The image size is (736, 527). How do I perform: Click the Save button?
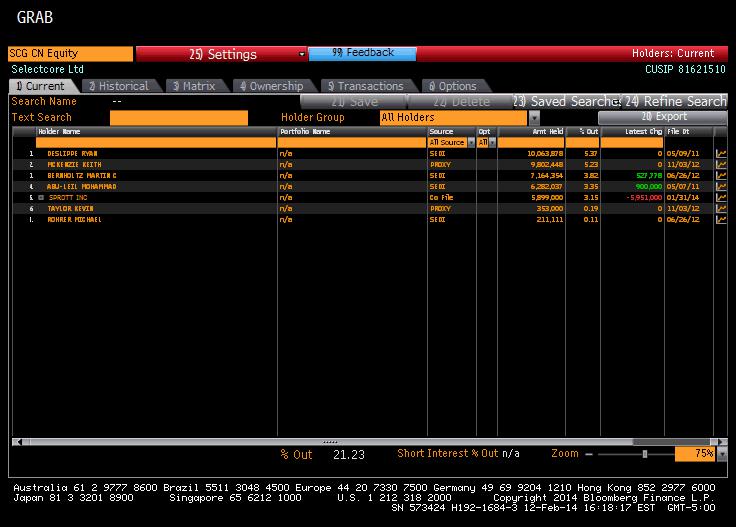pyautogui.click(x=354, y=101)
